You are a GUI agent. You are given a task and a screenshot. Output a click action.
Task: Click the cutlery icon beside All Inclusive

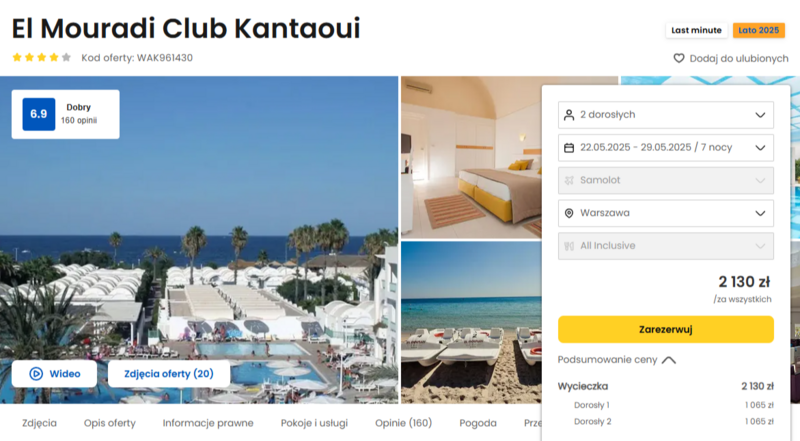pyautogui.click(x=569, y=246)
